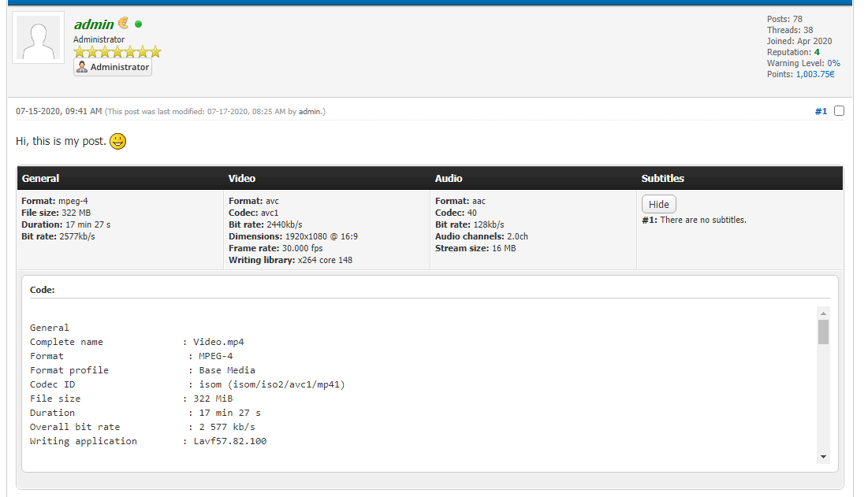This screenshot has height=497, width=868.
Task: Select the Video column header
Action: pos(242,179)
